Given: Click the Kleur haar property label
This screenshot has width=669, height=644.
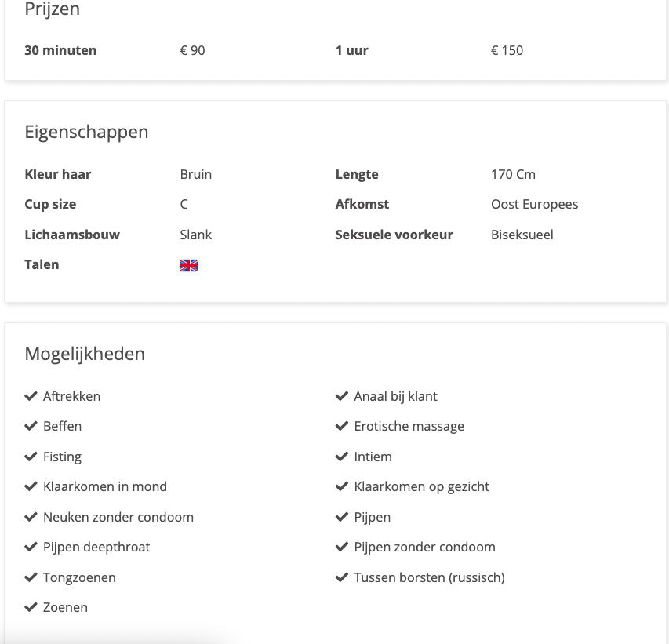Looking at the screenshot, I should [x=57, y=174].
